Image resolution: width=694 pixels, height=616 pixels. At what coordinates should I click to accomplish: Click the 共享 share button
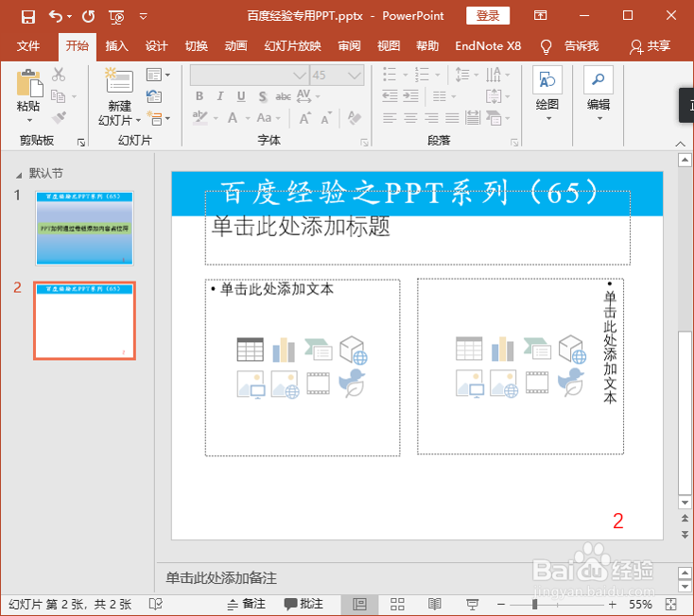pyautogui.click(x=651, y=46)
